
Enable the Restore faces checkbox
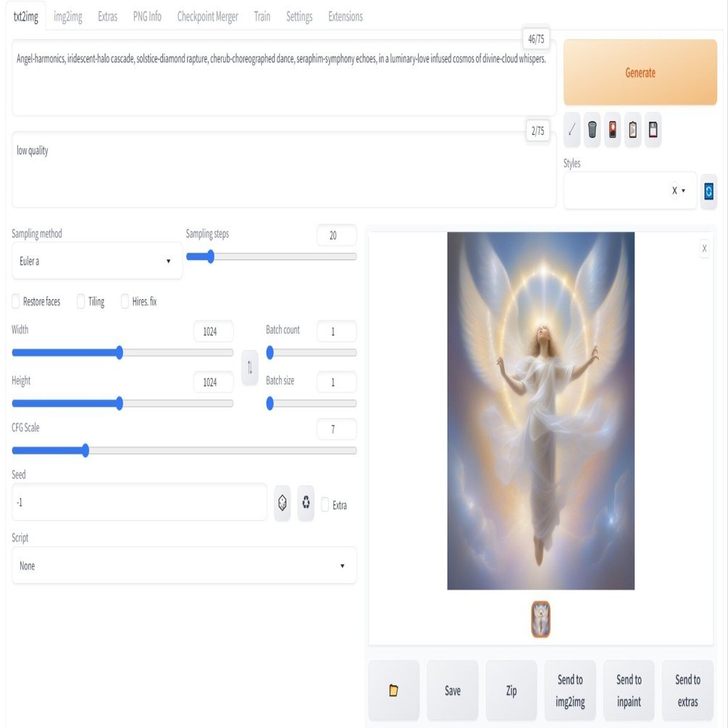point(14,301)
